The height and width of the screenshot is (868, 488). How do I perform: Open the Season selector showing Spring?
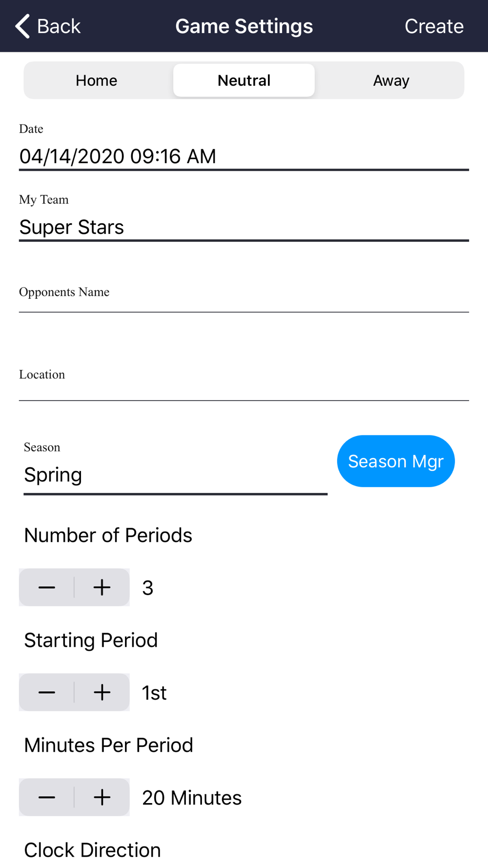coord(175,475)
